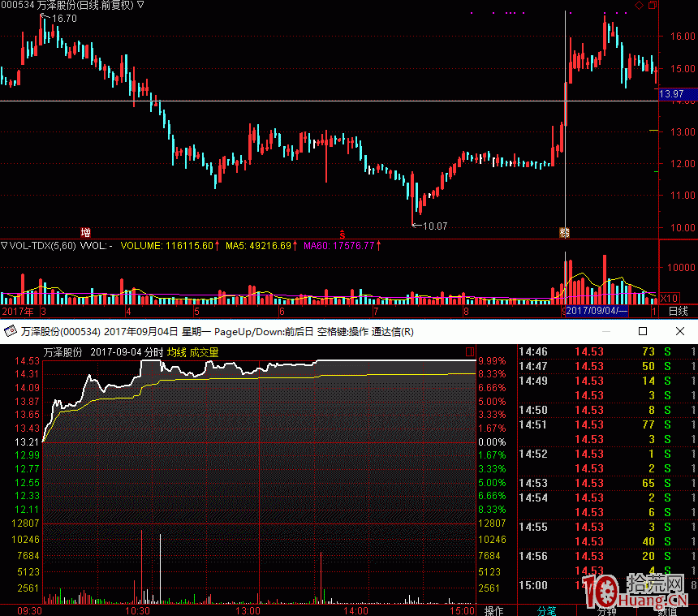Select the 成交量 legend label in intraday chart
Screen dimensions: 698x616
[x=205, y=352]
